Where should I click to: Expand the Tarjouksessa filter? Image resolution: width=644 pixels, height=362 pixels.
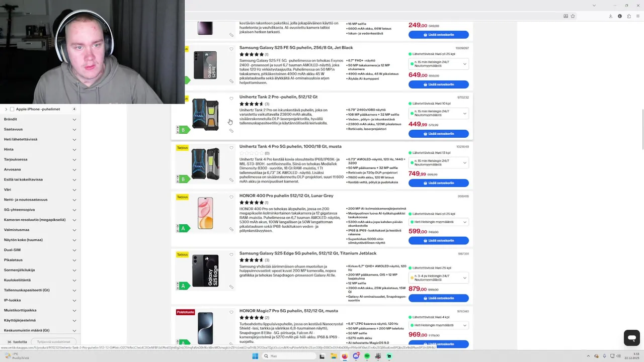(x=40, y=159)
